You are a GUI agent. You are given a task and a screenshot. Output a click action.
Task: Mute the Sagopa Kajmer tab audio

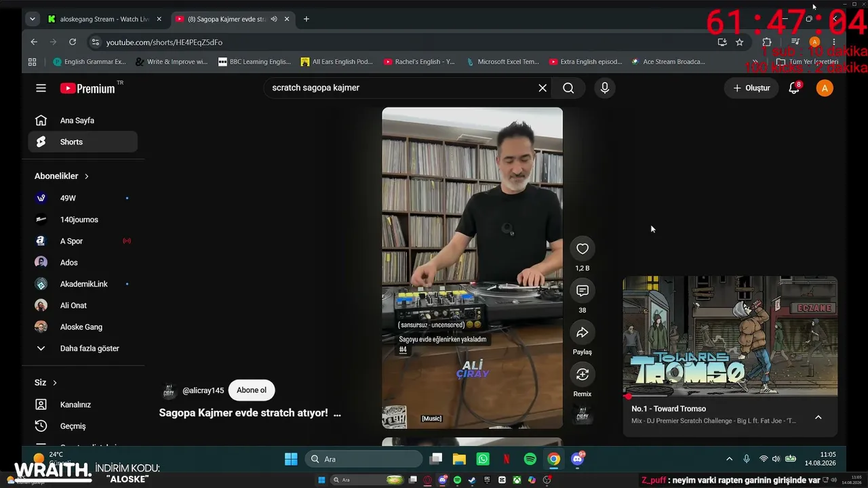point(274,19)
